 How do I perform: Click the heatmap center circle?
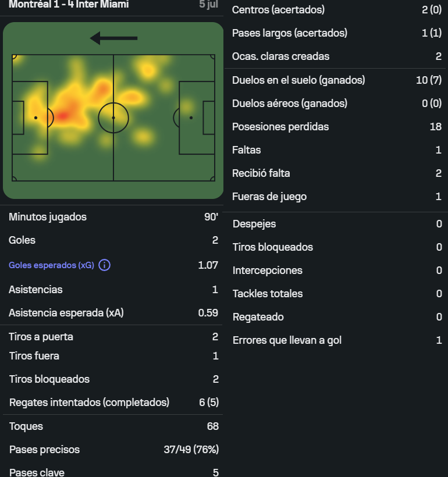[x=113, y=118]
